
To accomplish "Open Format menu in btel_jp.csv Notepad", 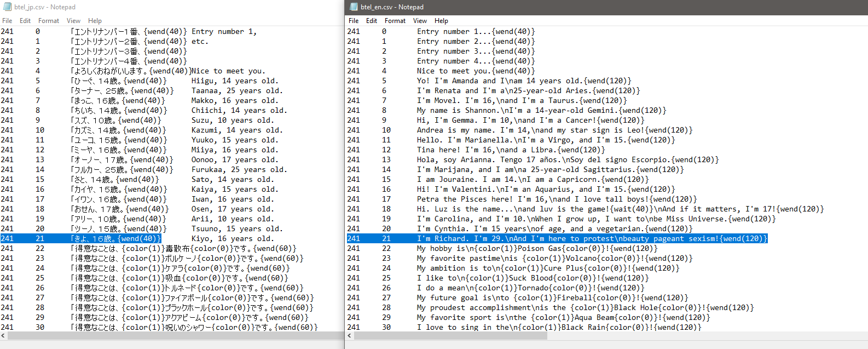I will tap(49, 21).
